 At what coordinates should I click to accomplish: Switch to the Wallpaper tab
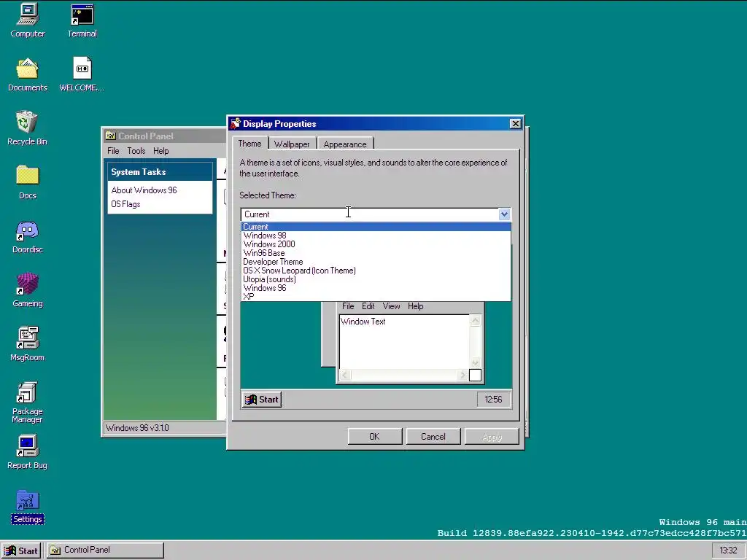coord(292,144)
